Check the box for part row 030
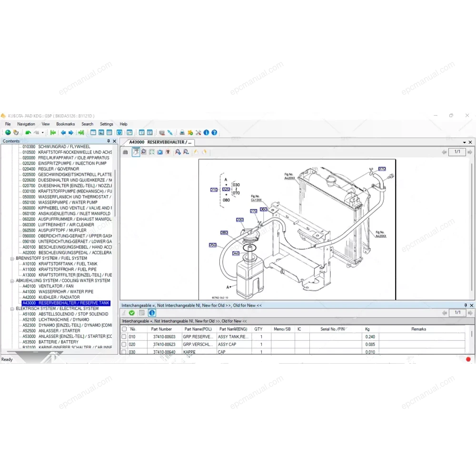 click(124, 352)
